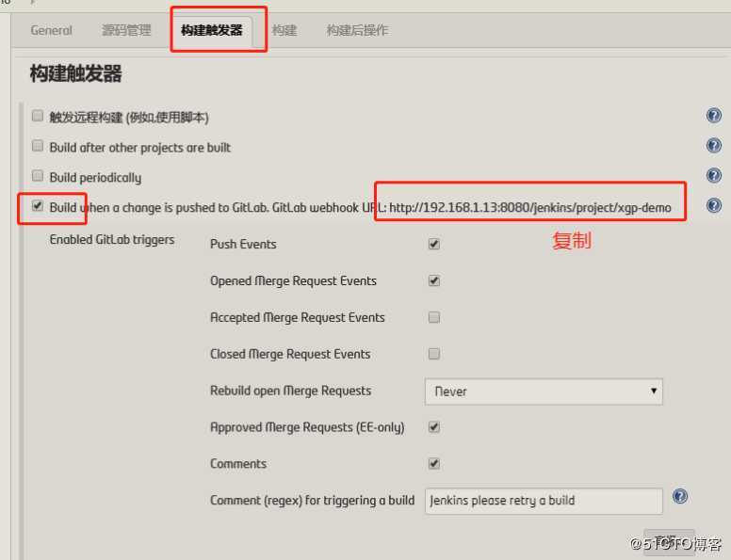Click the Approved Merge Requests (EE-only) label
The height and width of the screenshot is (560, 731).
[307, 427]
